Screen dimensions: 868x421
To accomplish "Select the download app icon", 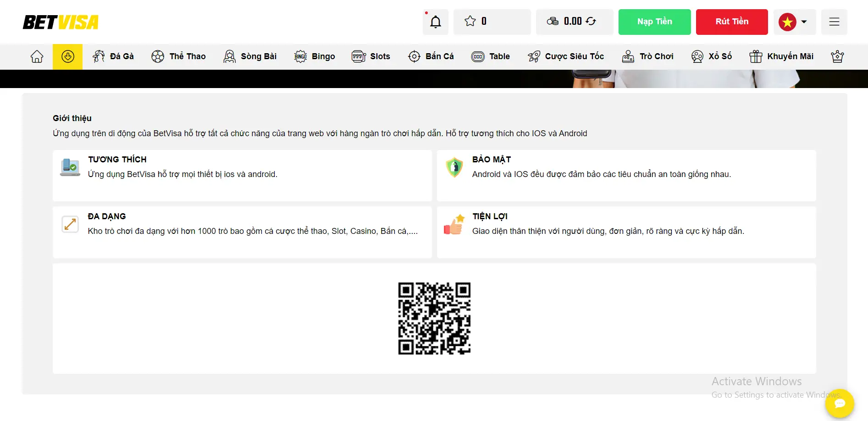I will (x=67, y=56).
